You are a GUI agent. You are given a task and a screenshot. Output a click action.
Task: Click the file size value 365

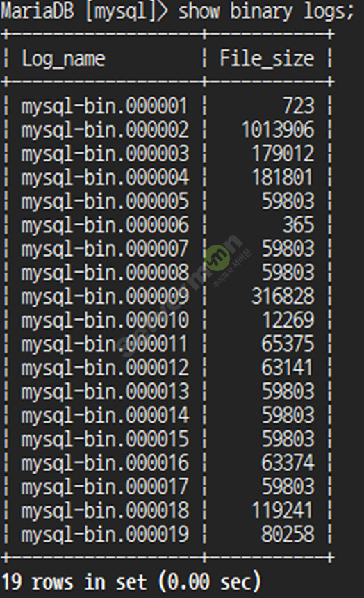click(x=299, y=225)
